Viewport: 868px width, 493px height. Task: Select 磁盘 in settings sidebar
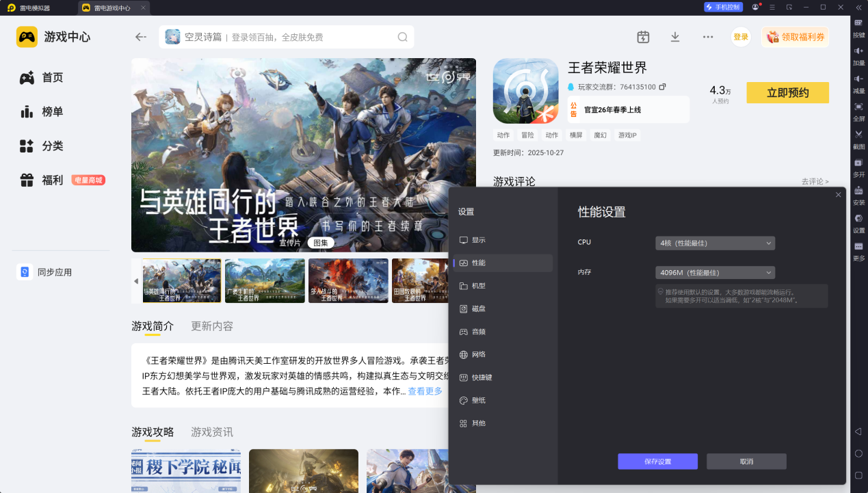[503, 309]
